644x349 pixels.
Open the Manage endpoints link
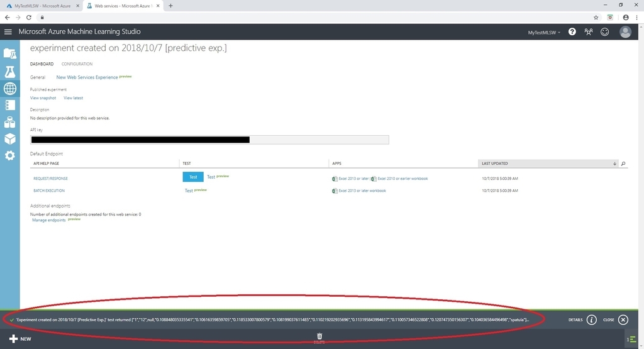pyautogui.click(x=49, y=221)
